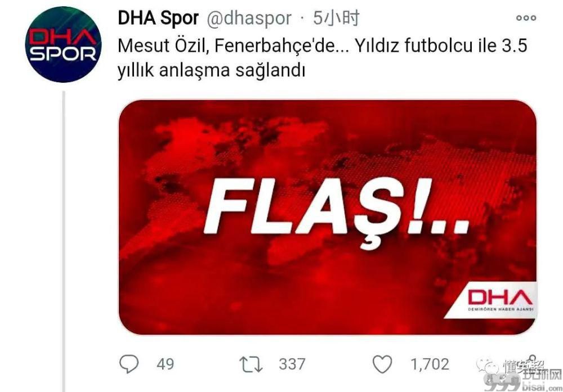Viewport: 563px width, 392px height.
Task: View the 337 retweets count
Action: [292, 364]
